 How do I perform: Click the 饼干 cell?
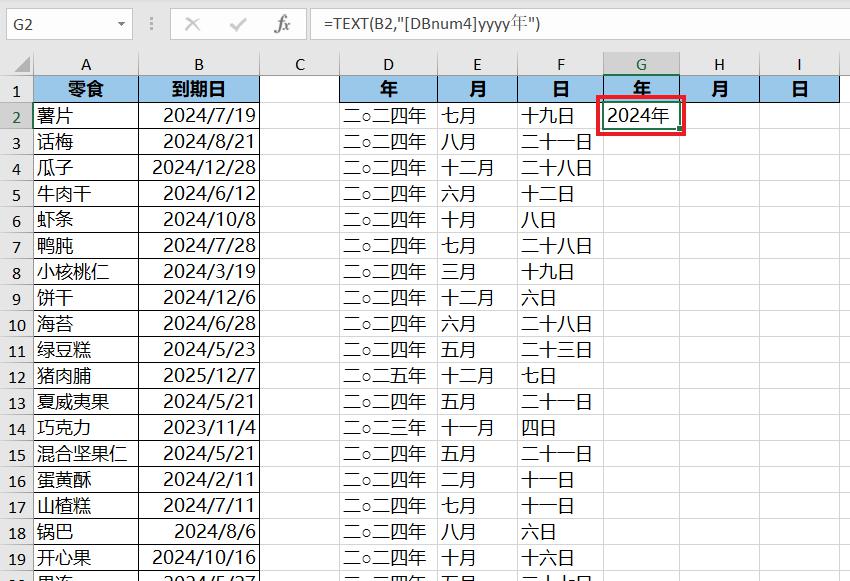pos(86,298)
